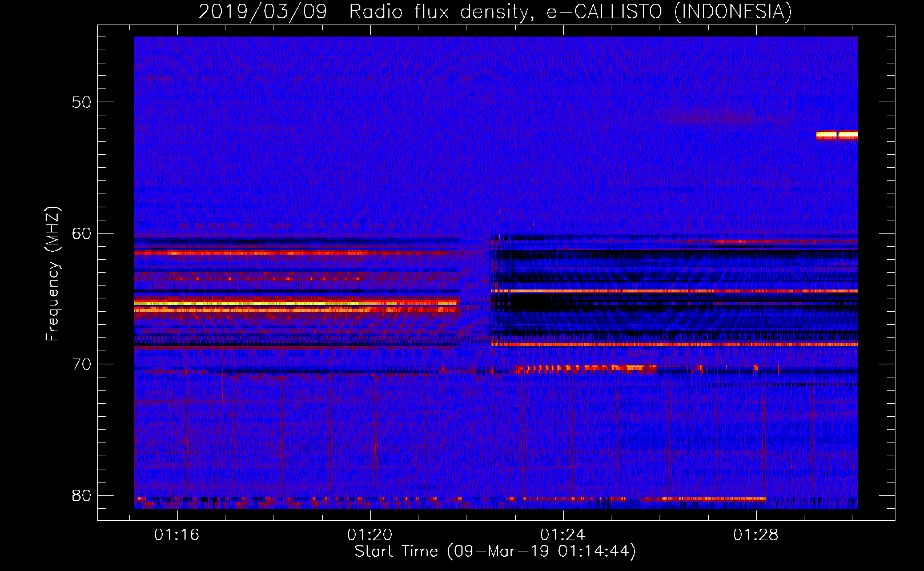Click the 01:16 time tick label

pyautogui.click(x=176, y=534)
